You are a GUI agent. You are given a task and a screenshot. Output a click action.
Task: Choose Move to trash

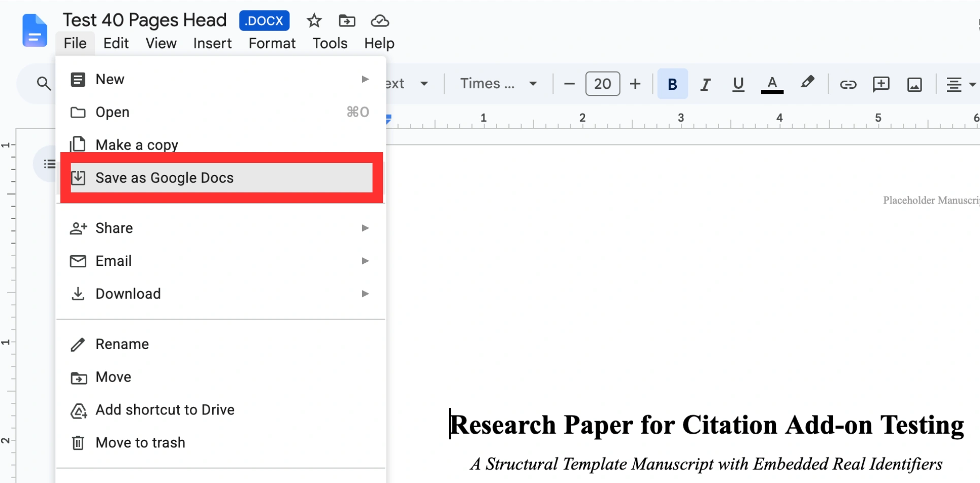click(x=220, y=442)
